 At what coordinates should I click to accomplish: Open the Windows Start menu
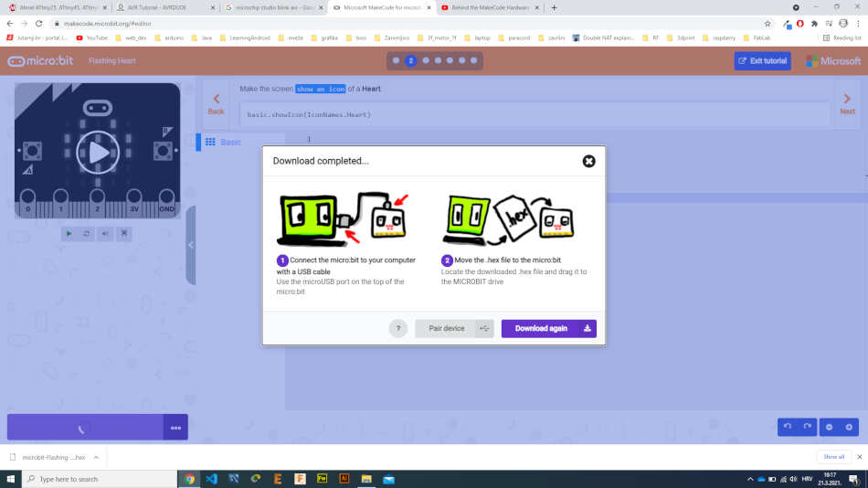pos(11,479)
